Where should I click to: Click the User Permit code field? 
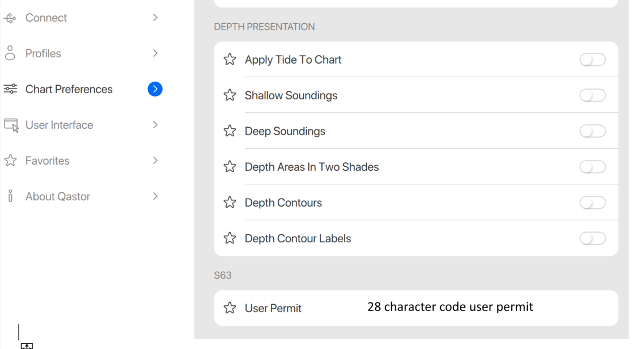pos(450,307)
